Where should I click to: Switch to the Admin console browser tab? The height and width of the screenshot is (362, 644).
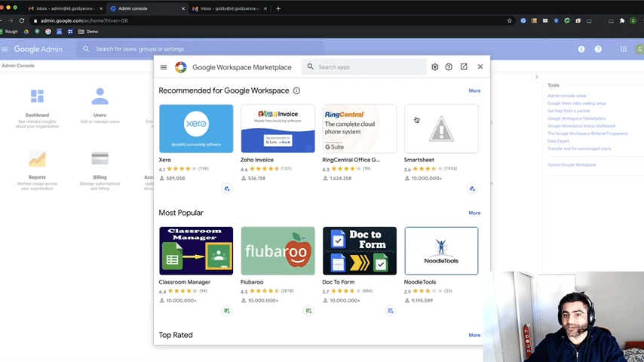click(147, 8)
